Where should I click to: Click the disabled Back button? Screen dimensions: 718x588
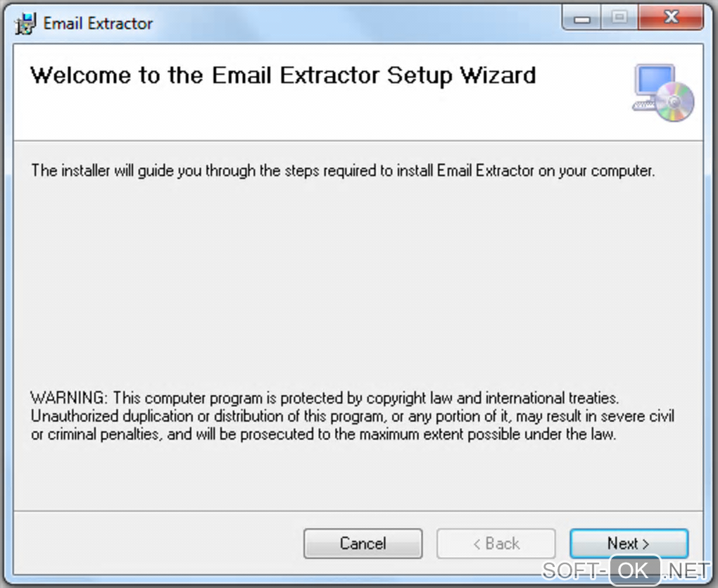[496, 544]
